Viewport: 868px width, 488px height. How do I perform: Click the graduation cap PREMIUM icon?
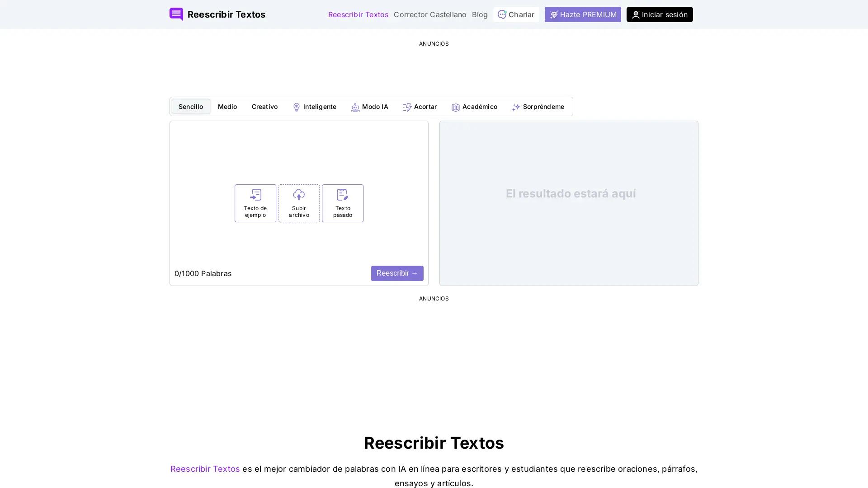[553, 14]
